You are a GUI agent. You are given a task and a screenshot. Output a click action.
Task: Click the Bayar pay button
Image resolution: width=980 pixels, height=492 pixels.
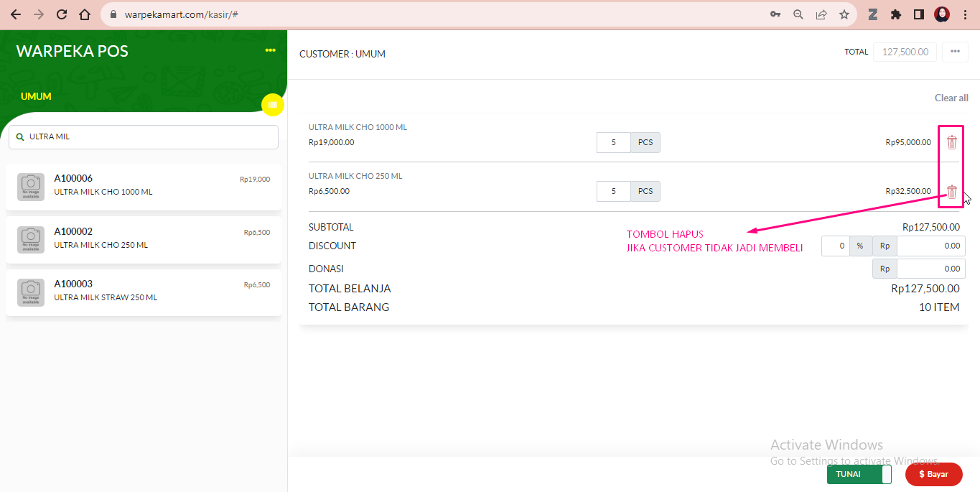[x=933, y=474]
